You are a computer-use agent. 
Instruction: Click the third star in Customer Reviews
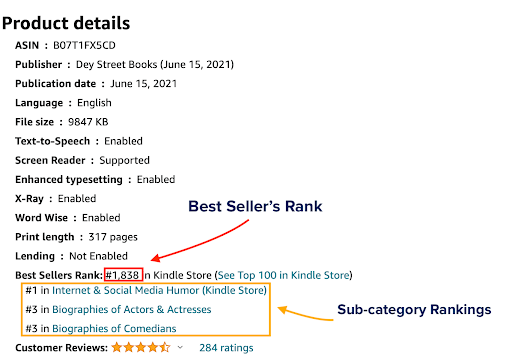[141, 347]
